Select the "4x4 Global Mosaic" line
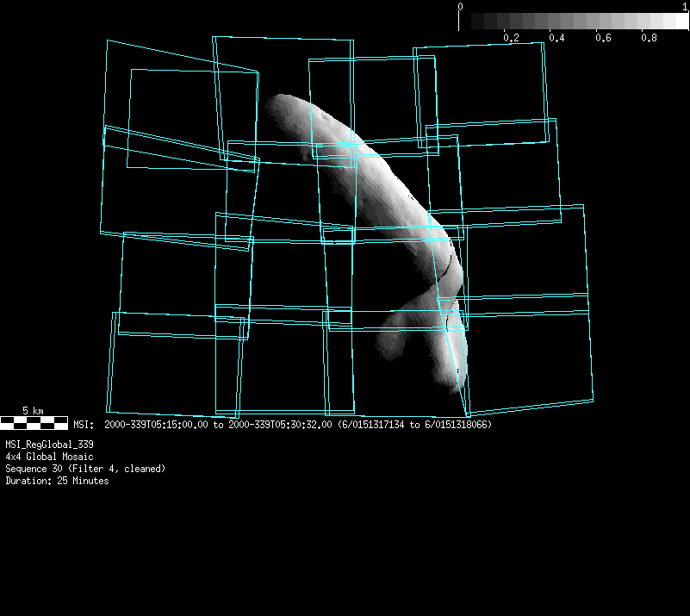This screenshot has height=616, width=690. point(49,457)
